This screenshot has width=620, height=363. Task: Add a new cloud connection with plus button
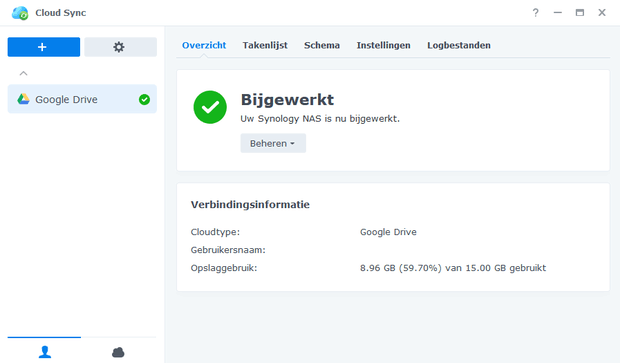(43, 47)
